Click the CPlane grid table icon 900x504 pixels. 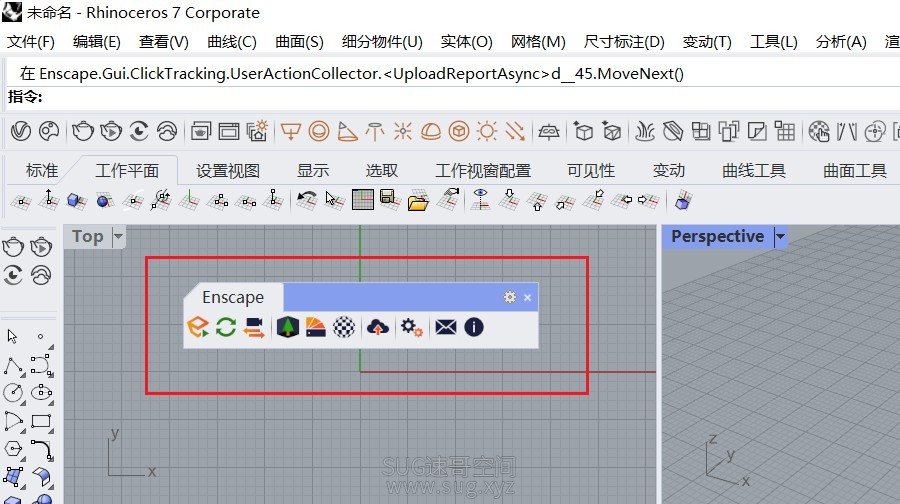(363, 200)
